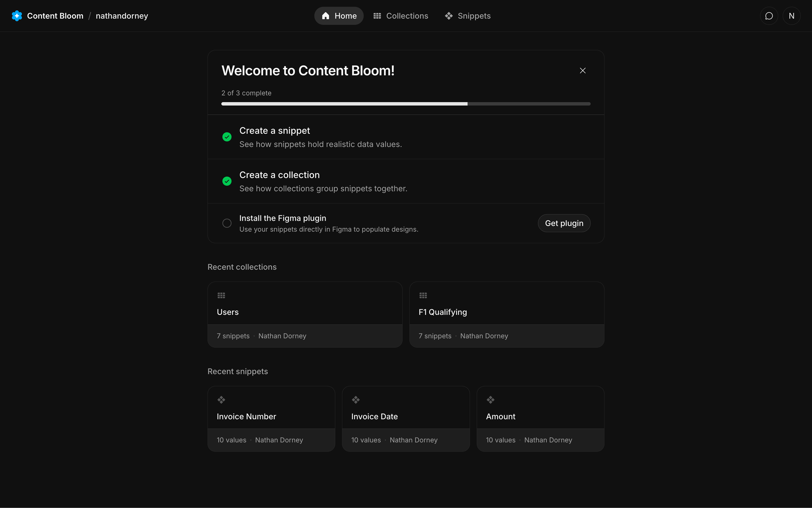This screenshot has width=812, height=508.
Task: Click grid icon on Users collection card
Action: tap(221, 295)
